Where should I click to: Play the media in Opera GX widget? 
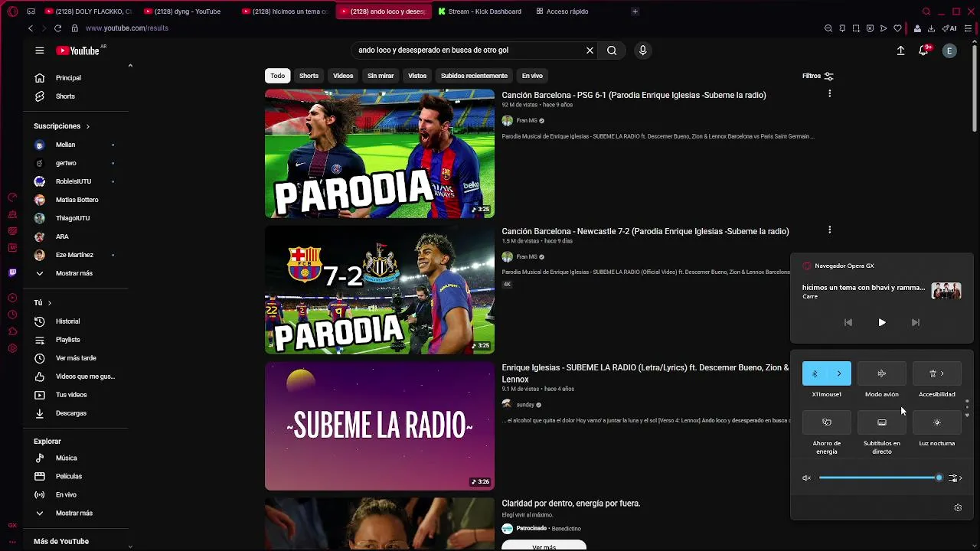pos(882,323)
